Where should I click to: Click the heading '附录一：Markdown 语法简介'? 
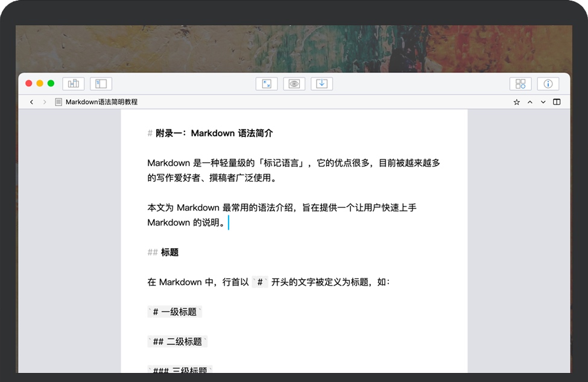click(214, 133)
